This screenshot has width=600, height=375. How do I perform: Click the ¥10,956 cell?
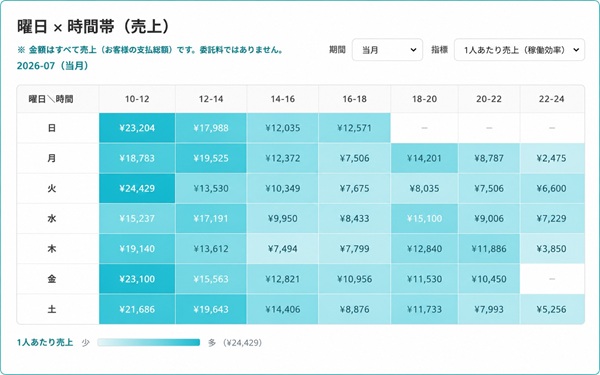click(x=354, y=279)
